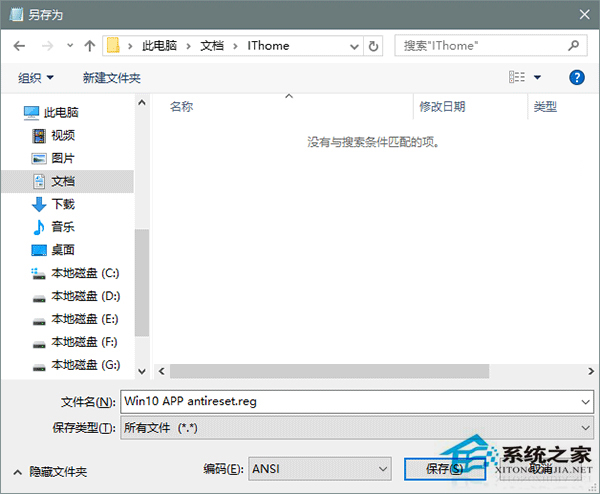Click horizontal scroll right arrow
Viewport: 600px width, 494px height.
[x=591, y=371]
